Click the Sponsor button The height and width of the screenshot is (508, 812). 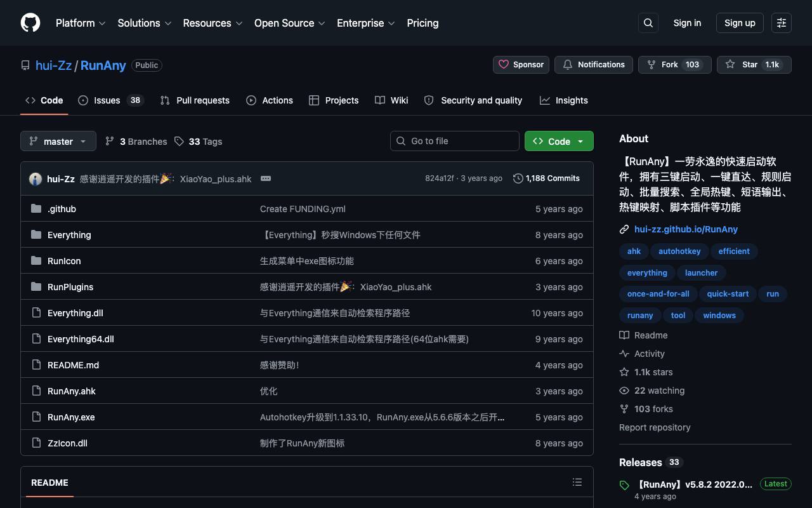521,65
